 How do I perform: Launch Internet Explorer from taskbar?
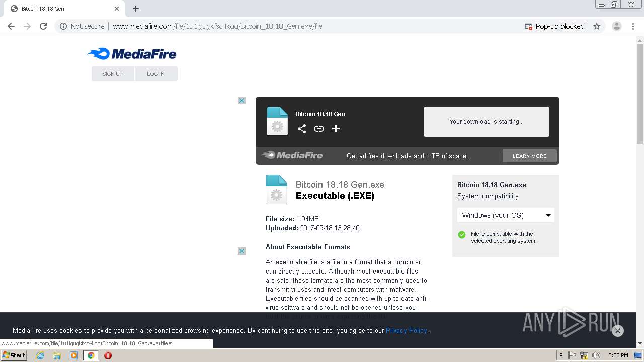(x=40, y=355)
